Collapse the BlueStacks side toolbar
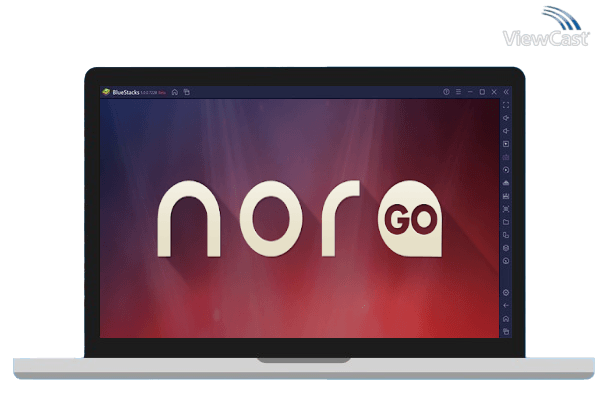Viewport: 602px width, 414px height. click(506, 92)
